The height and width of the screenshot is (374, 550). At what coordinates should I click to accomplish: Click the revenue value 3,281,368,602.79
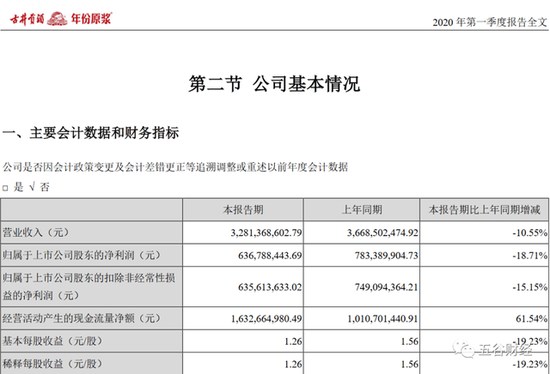pyautogui.click(x=266, y=233)
